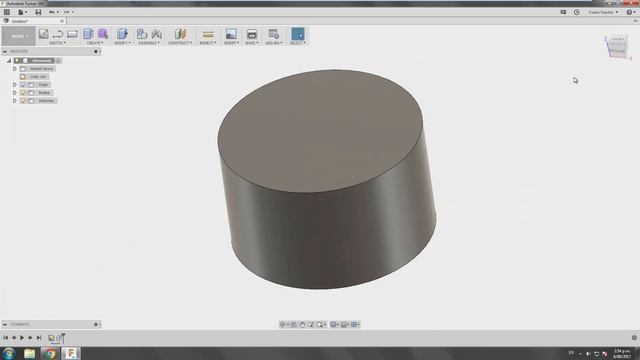The height and width of the screenshot is (360, 640).
Task: Expand the Sketches folder
Action: pyautogui.click(x=15, y=100)
